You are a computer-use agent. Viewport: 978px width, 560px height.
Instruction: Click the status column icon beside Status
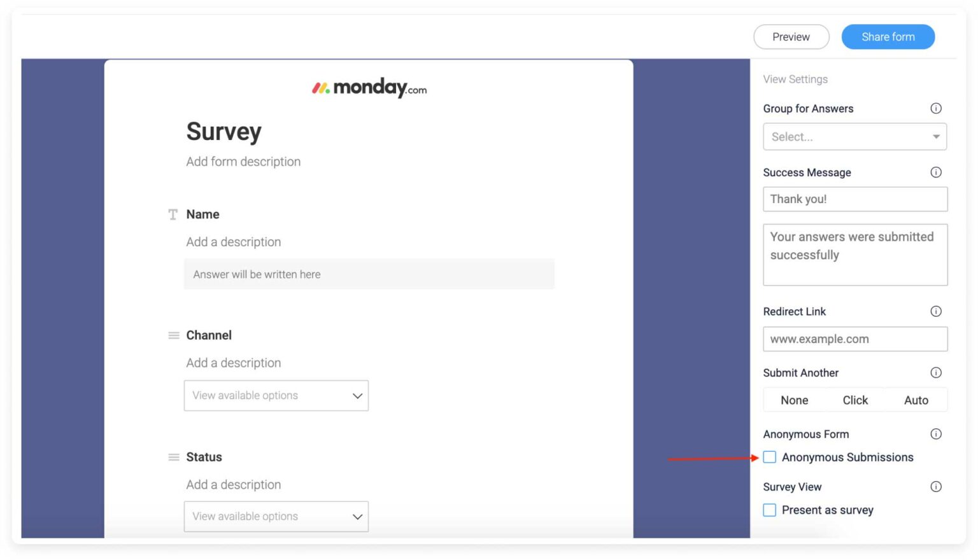(x=173, y=457)
